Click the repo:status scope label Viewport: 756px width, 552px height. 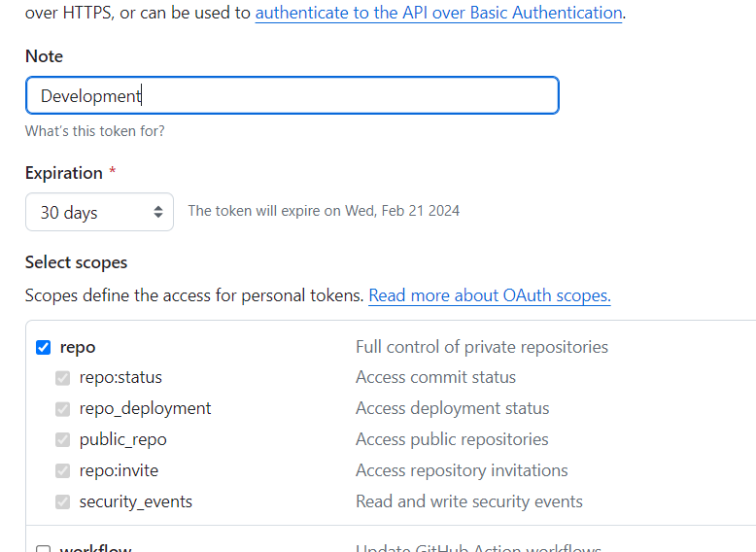(x=120, y=377)
